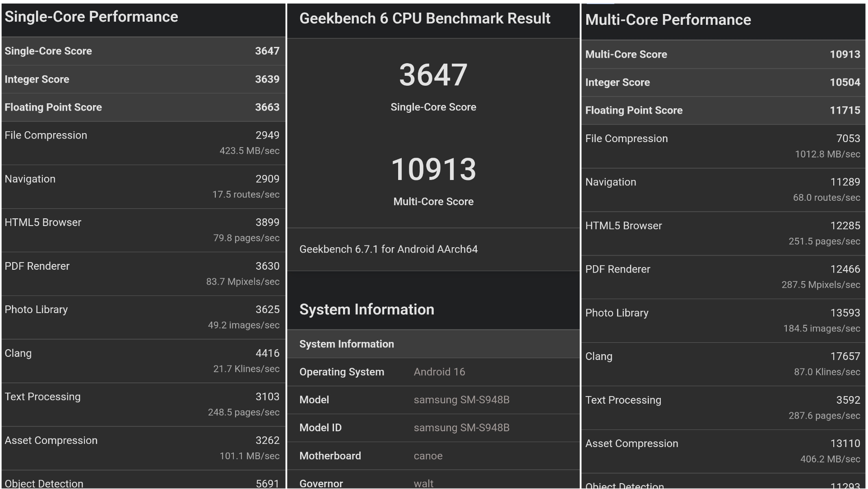Click the multi-core File Compression score 7053
The width and height of the screenshot is (868, 489).
click(x=848, y=138)
